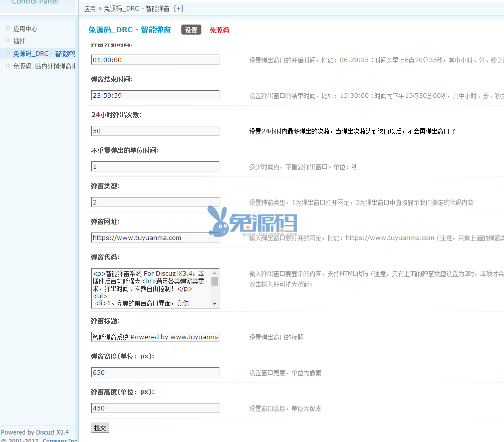The width and height of the screenshot is (504, 442).
Task: Click the highlighted 24-hour popup limit hint
Action: (x=352, y=131)
